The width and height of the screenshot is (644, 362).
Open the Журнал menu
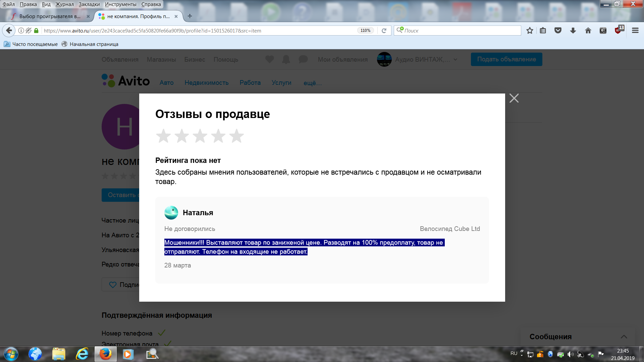(64, 4)
